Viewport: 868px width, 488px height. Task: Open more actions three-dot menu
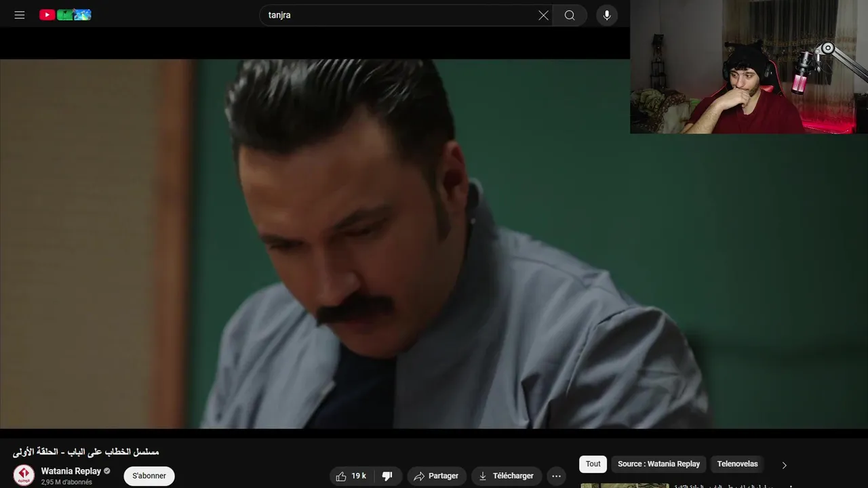557,476
